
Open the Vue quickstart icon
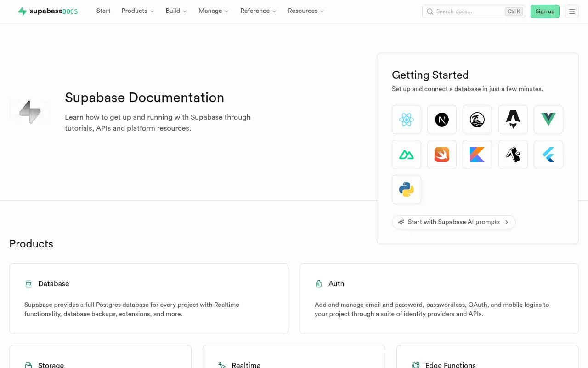coord(548,120)
